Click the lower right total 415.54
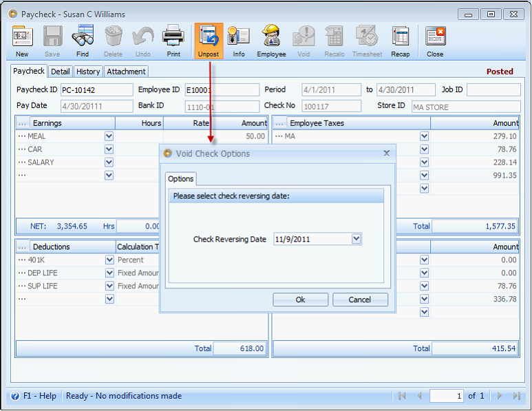The height and width of the screenshot is (411, 532). 475,348
